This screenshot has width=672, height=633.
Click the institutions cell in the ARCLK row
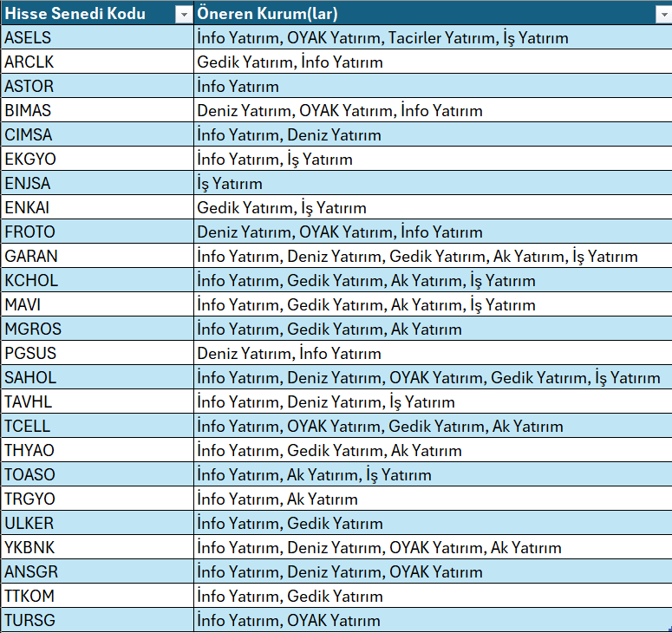click(x=433, y=62)
